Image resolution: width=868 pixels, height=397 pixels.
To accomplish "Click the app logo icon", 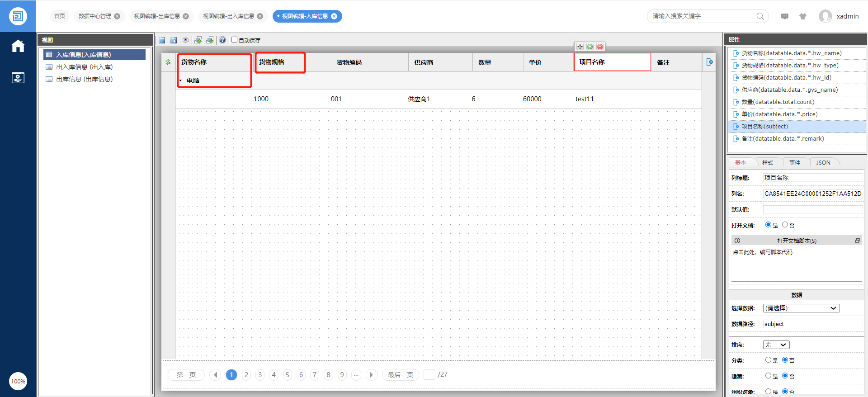I will tap(18, 16).
